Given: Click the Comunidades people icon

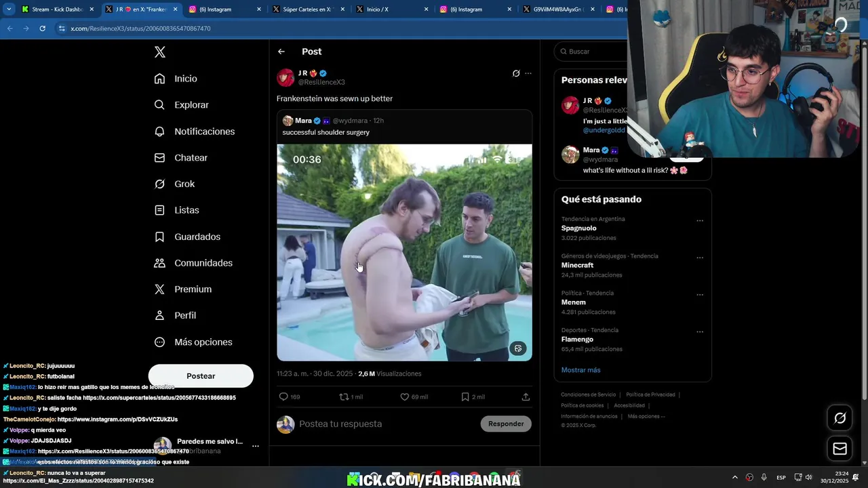Looking at the screenshot, I should point(159,263).
